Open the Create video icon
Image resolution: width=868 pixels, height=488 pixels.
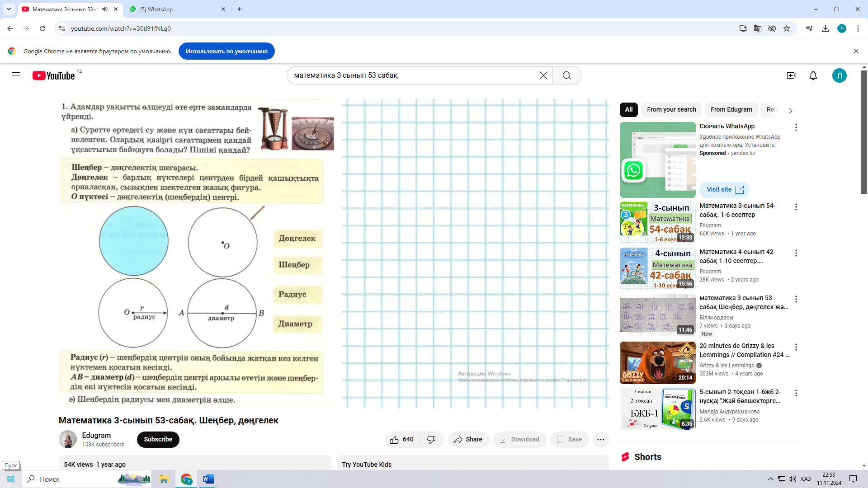(791, 75)
